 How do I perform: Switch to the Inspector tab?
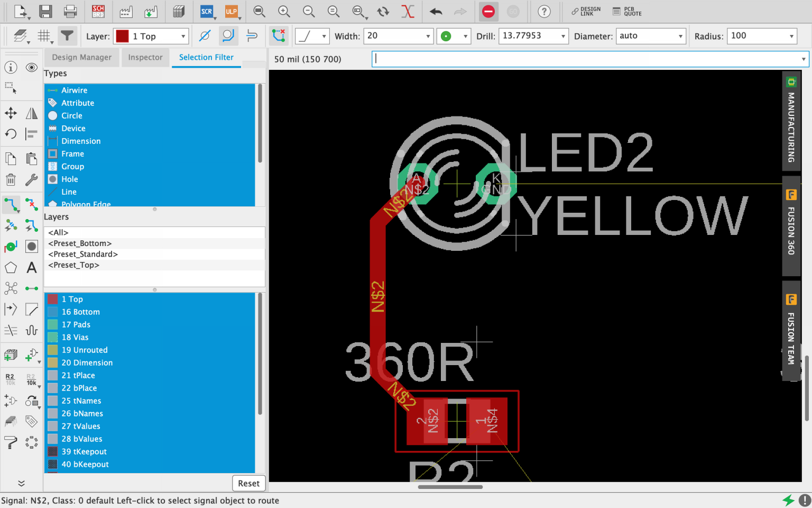[145, 57]
